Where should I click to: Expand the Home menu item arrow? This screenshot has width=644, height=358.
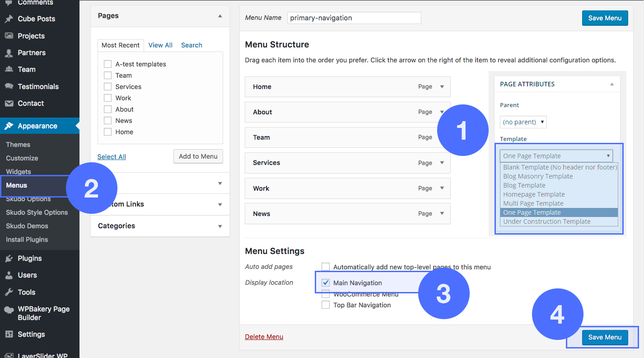(x=442, y=87)
